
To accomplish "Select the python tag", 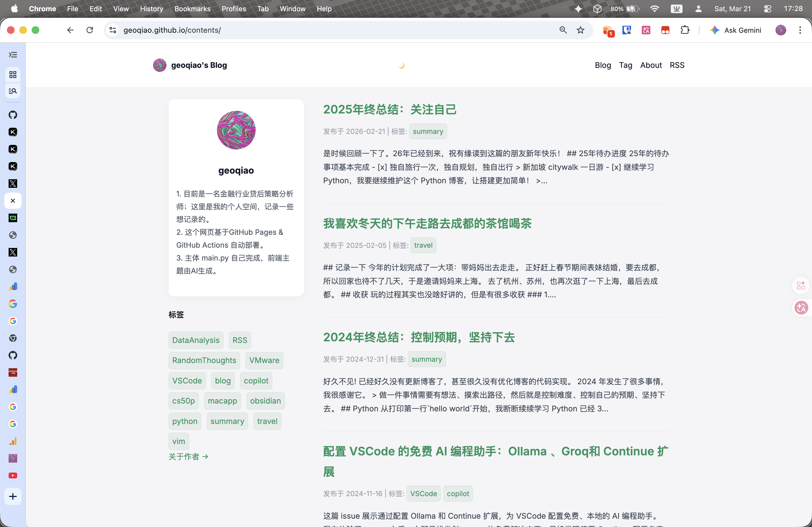I will (185, 421).
